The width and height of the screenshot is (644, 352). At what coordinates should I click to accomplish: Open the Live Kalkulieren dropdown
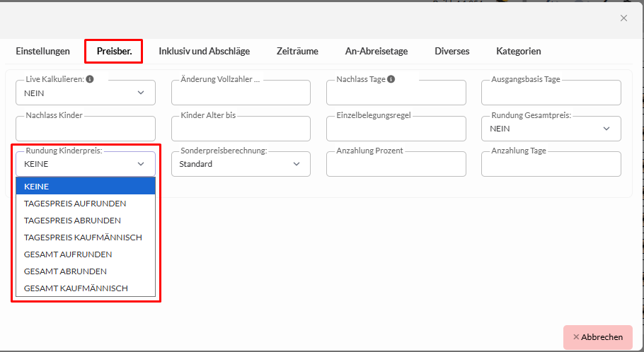[85, 93]
